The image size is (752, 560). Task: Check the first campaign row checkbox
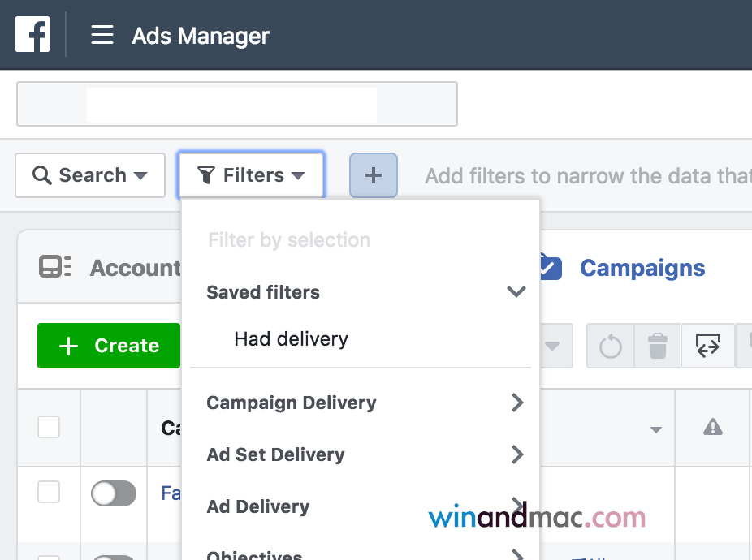point(49,492)
